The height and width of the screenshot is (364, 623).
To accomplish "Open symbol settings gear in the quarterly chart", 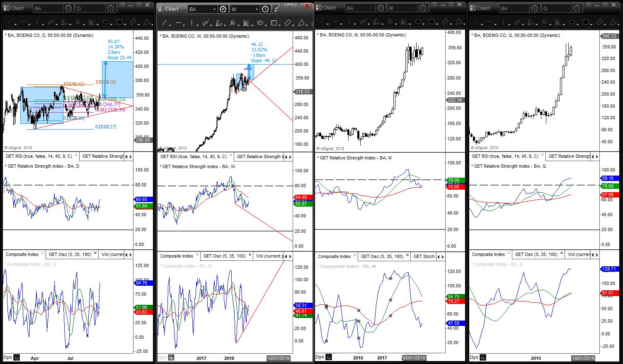I will [x=535, y=8].
